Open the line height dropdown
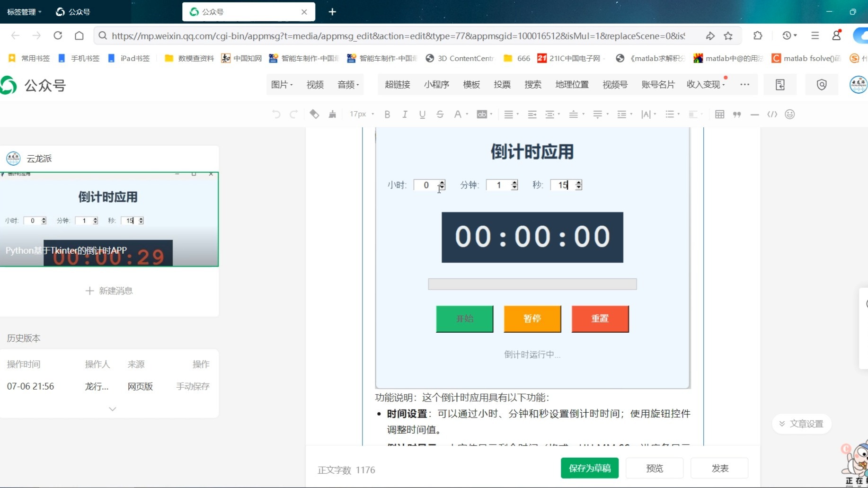868x488 pixels. (625, 114)
